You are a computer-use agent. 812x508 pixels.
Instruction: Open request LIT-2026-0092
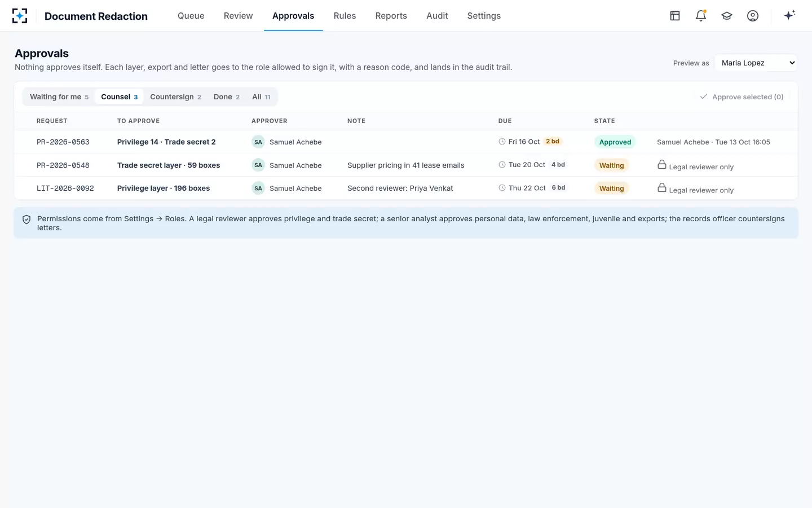tap(65, 189)
